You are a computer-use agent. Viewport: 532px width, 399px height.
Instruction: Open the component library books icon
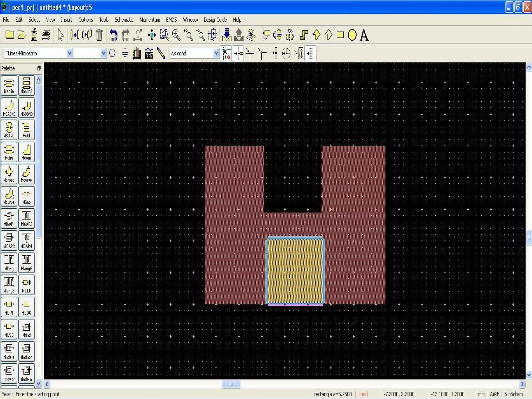click(137, 53)
